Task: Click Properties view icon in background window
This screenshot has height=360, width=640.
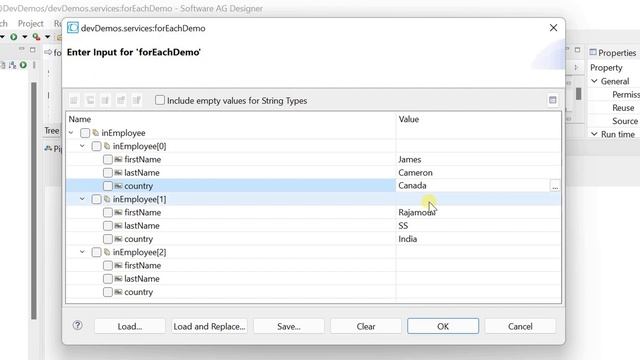Action: coord(593,52)
